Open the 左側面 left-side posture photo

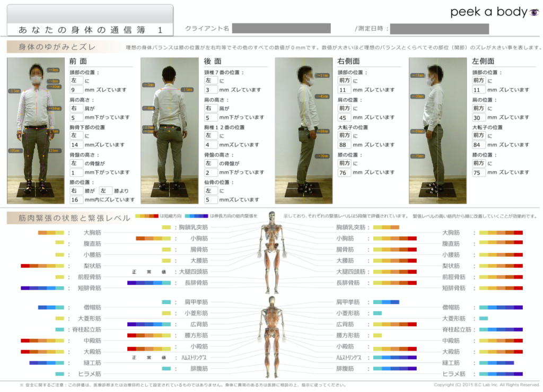(x=436, y=130)
